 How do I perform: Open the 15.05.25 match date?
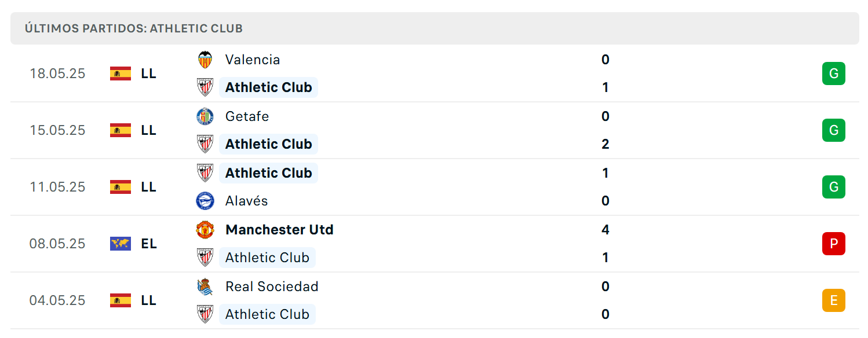pyautogui.click(x=57, y=130)
